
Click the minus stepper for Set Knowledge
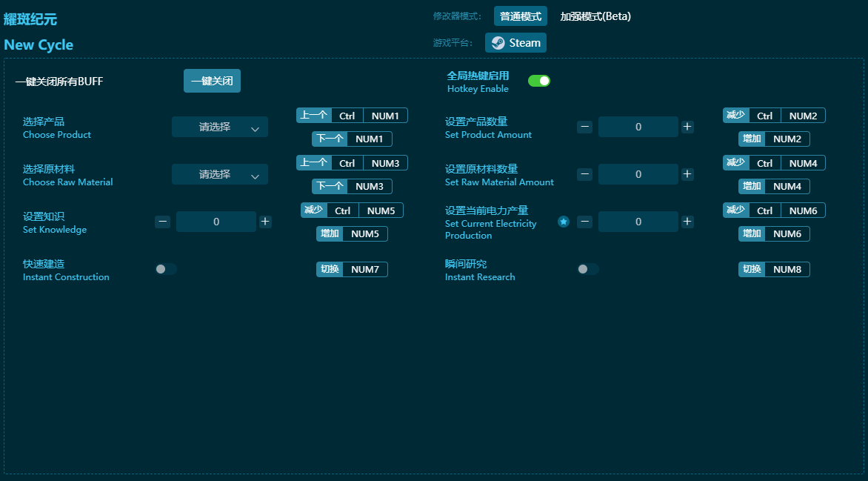[x=162, y=221]
